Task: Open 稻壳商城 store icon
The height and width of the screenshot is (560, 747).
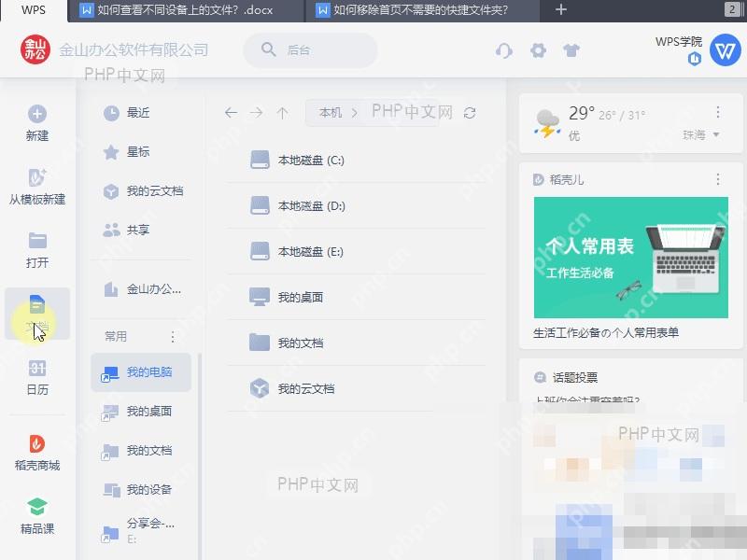Action: 37,444
